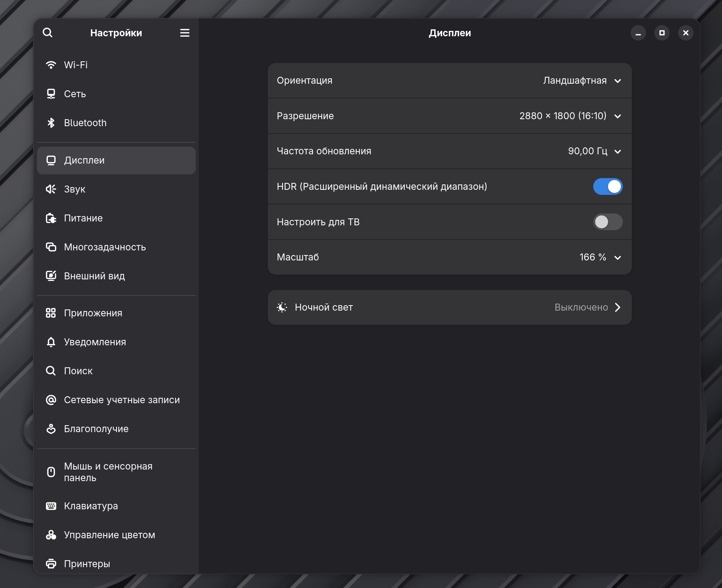Select Многозадачность in the sidebar

pyautogui.click(x=105, y=247)
